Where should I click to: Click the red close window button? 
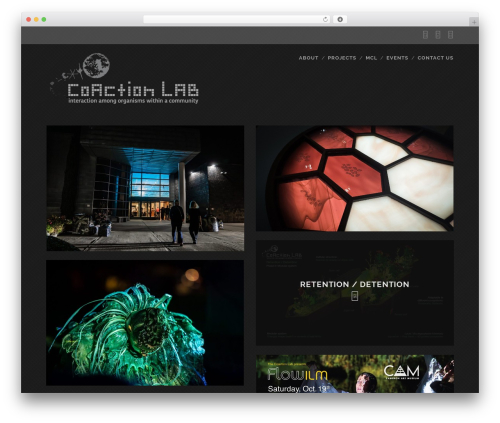click(29, 19)
